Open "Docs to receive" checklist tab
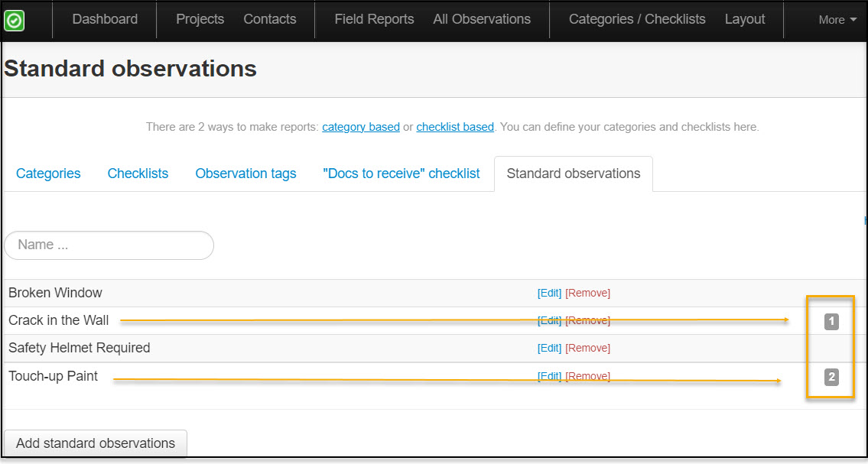 coord(401,174)
